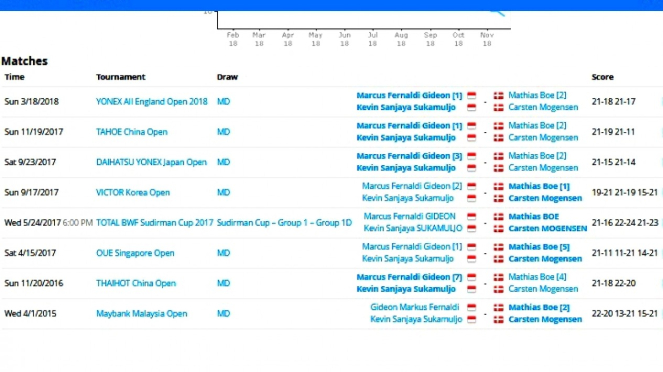Open YONEX All England Open 2018 tournament
Image resolution: width=663 pixels, height=372 pixels.
point(151,101)
